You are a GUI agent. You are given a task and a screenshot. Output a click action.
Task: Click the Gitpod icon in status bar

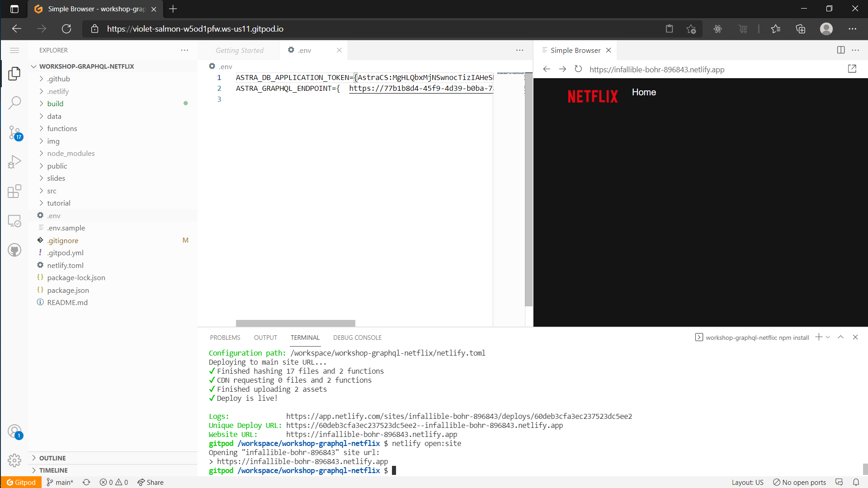click(x=21, y=482)
